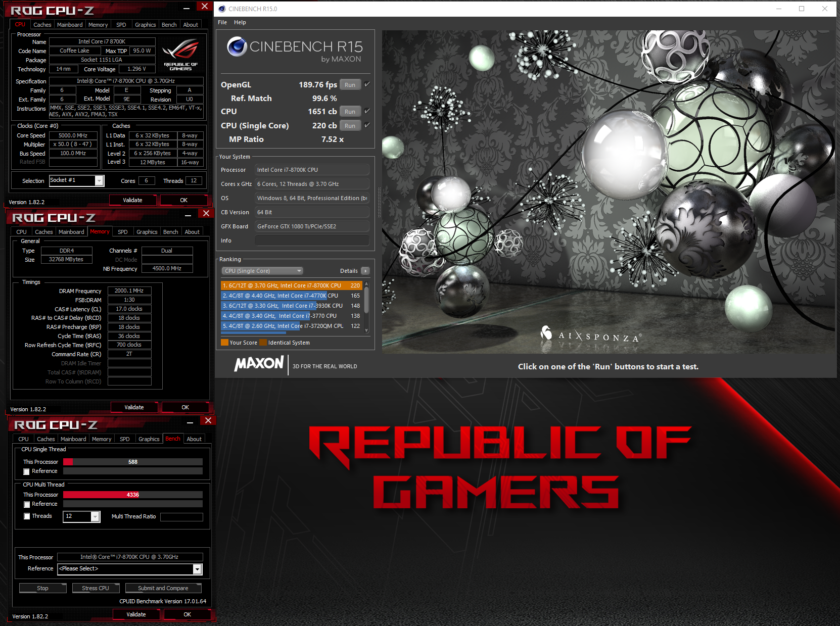Screen dimensions: 840x626
Task: Close the CPU-Z window showing Memory timings
Action: click(206, 214)
